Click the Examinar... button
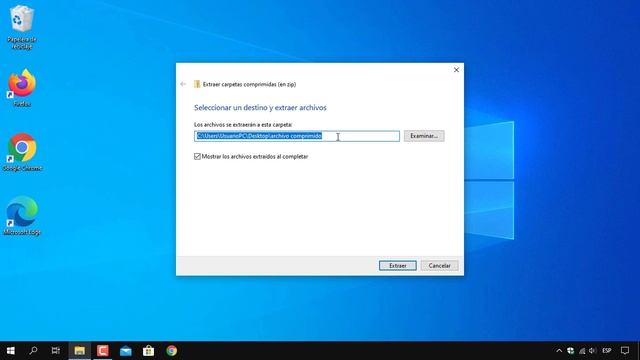This screenshot has width=640, height=360. click(424, 136)
